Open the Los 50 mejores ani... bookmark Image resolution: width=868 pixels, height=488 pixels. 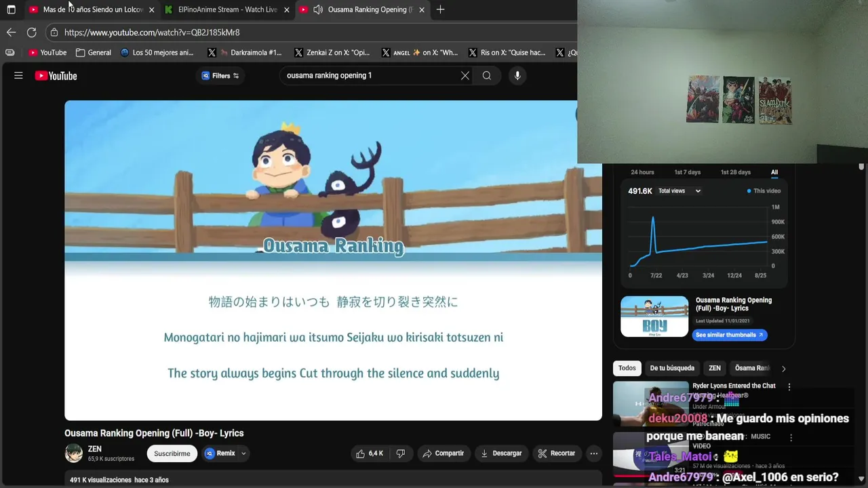coord(157,52)
